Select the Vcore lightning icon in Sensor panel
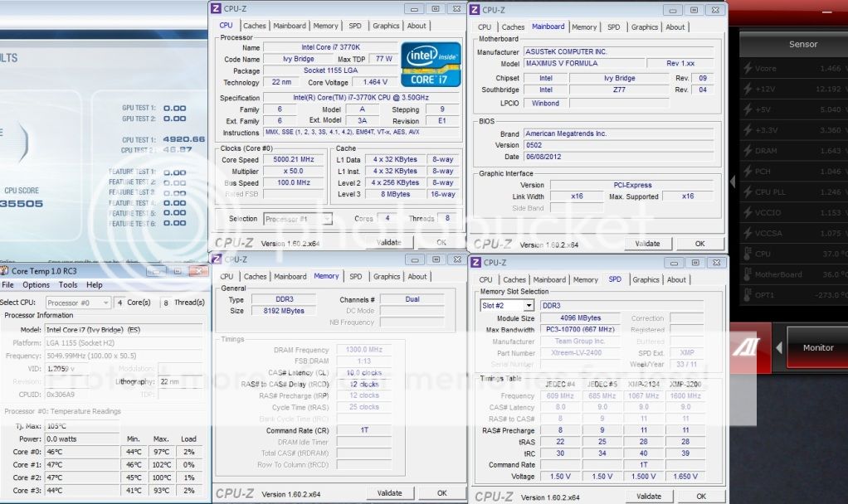The width and height of the screenshot is (848, 504). [748, 68]
